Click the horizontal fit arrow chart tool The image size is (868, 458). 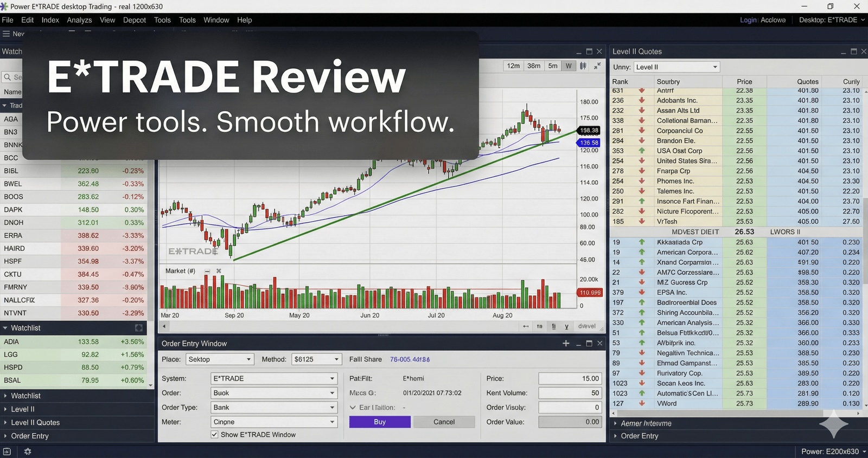525,326
